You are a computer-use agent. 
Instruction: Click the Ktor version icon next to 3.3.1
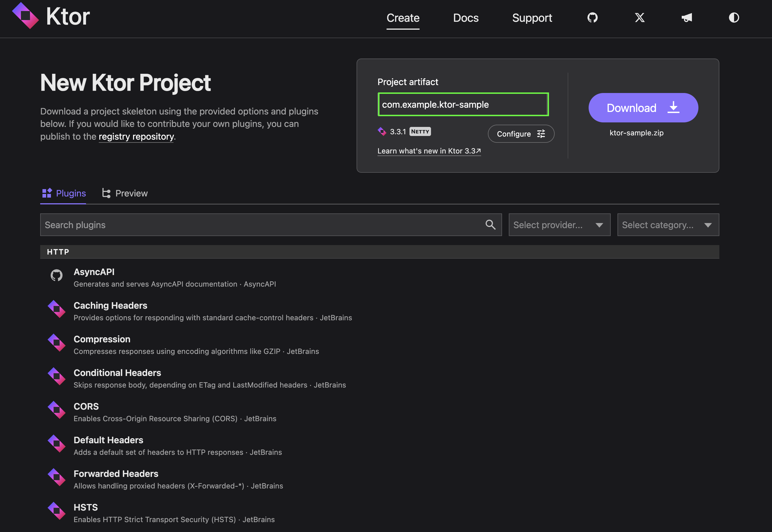pyautogui.click(x=382, y=131)
